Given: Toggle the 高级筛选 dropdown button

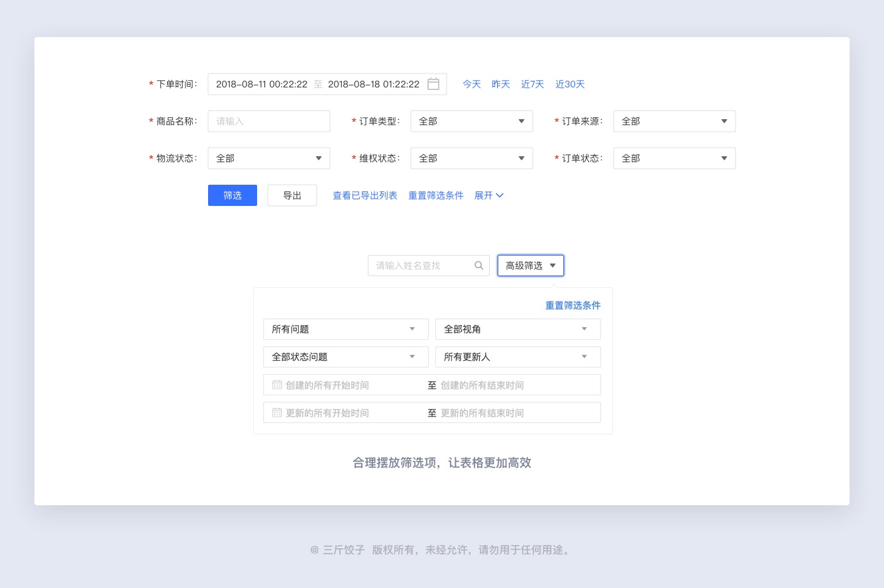Looking at the screenshot, I should pos(531,266).
